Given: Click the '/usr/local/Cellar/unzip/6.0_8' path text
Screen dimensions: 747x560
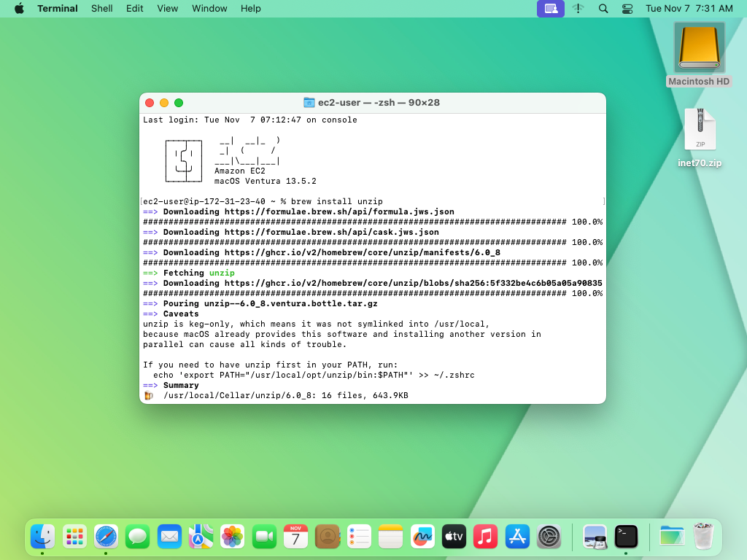Looking at the screenshot, I should coord(237,395).
